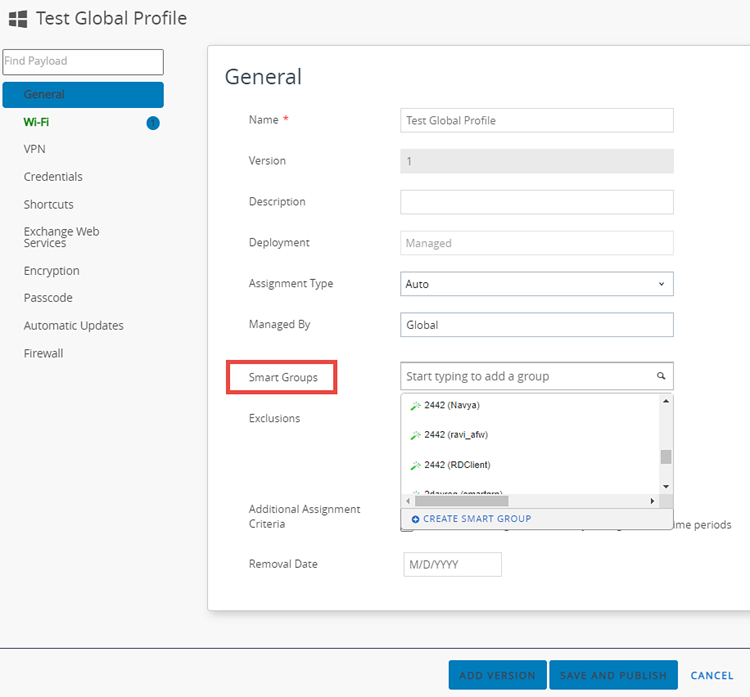The image size is (750, 697).
Task: Click the wand icon beside 2442 (ravi_afw)
Action: tap(415, 435)
